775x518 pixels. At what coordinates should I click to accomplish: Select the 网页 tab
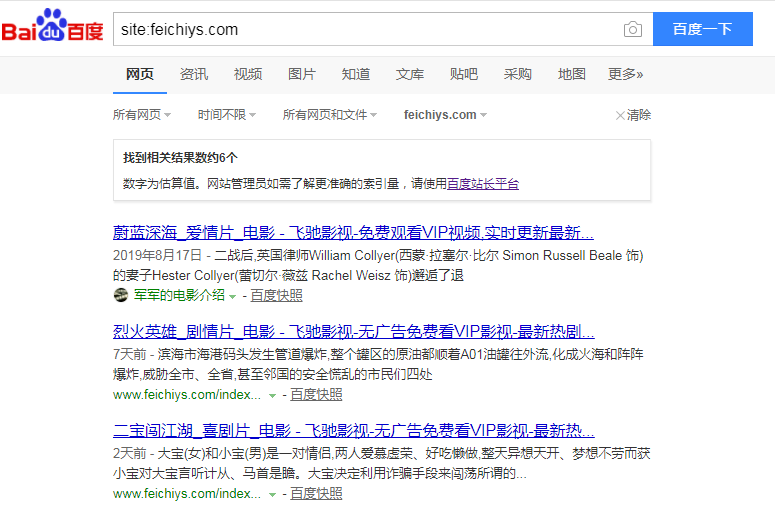point(140,74)
